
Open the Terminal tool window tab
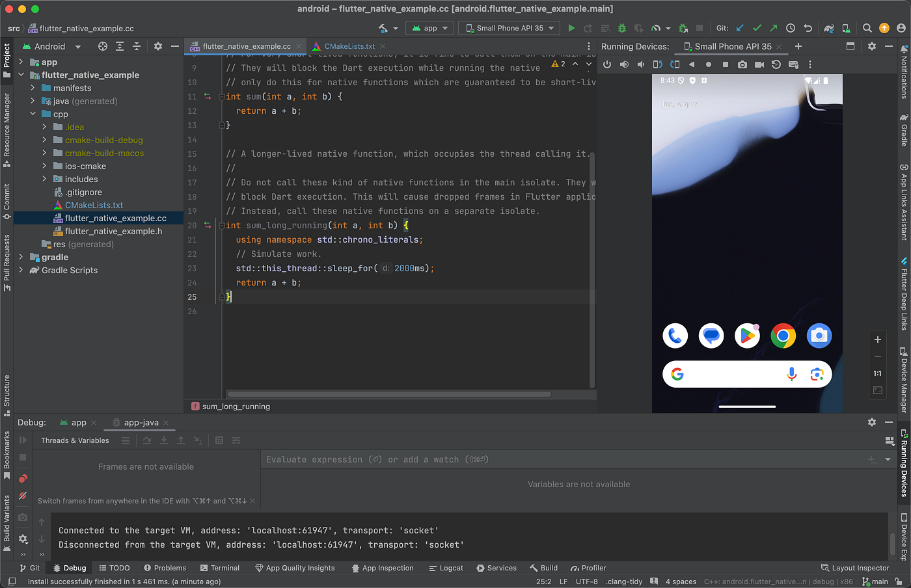click(x=220, y=568)
